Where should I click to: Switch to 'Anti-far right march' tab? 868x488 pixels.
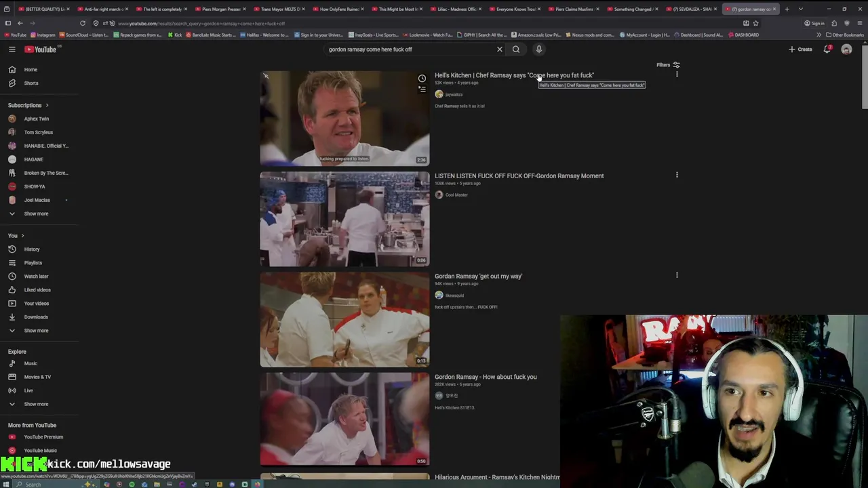[x=103, y=9]
